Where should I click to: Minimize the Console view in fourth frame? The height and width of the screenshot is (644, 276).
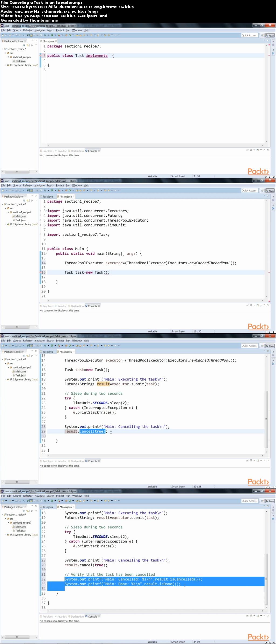[x=264, y=615]
